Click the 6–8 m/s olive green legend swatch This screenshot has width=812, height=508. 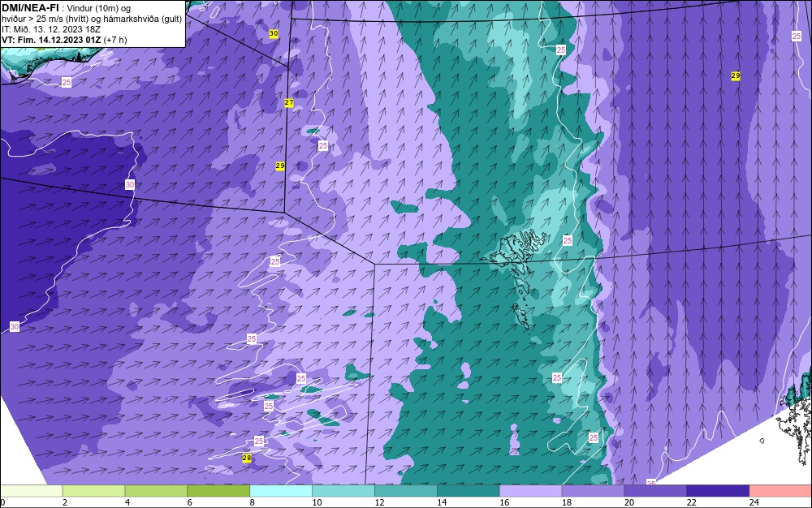point(218,490)
